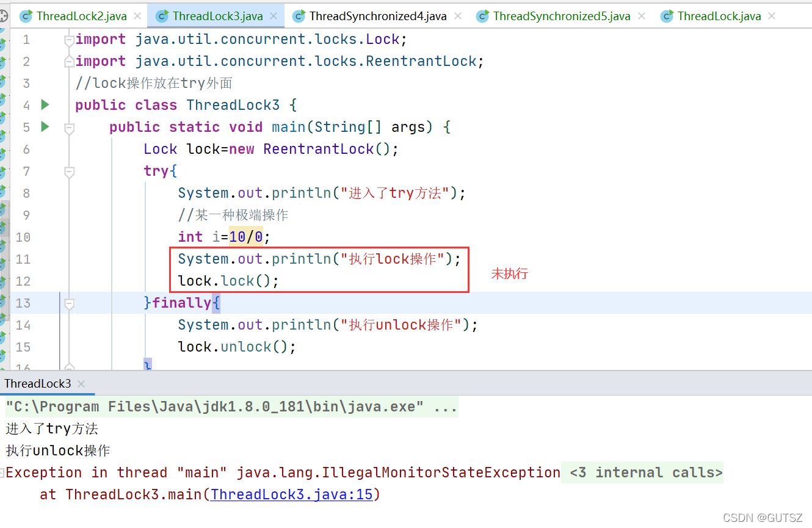The width and height of the screenshot is (812, 528).
Task: Close the ThreadLock3.java editor tab
Action: tap(274, 16)
